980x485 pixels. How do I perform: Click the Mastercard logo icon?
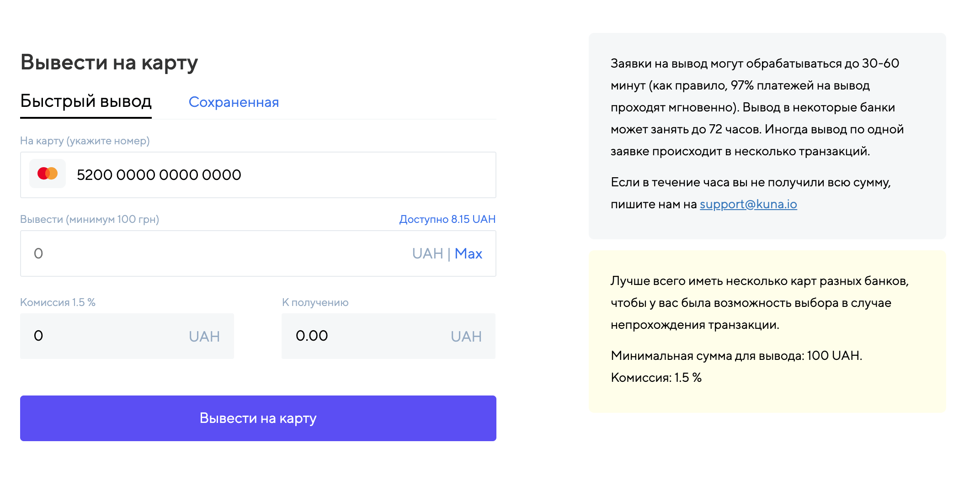(x=48, y=174)
